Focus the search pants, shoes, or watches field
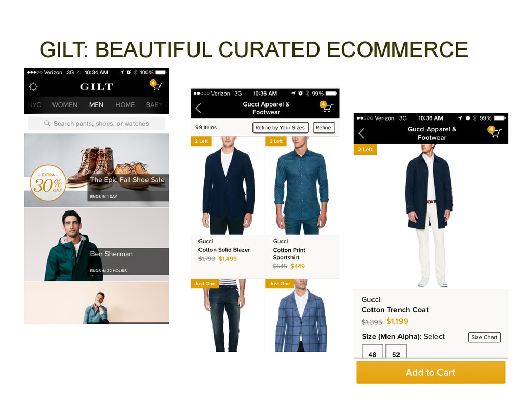The height and width of the screenshot is (411, 532). 96,124
